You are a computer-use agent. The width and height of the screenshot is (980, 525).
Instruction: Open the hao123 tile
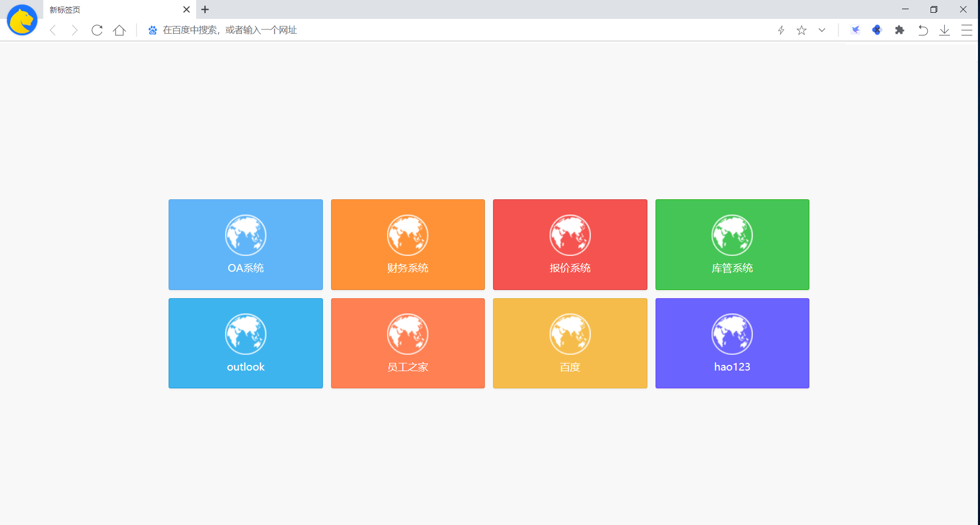coord(732,344)
